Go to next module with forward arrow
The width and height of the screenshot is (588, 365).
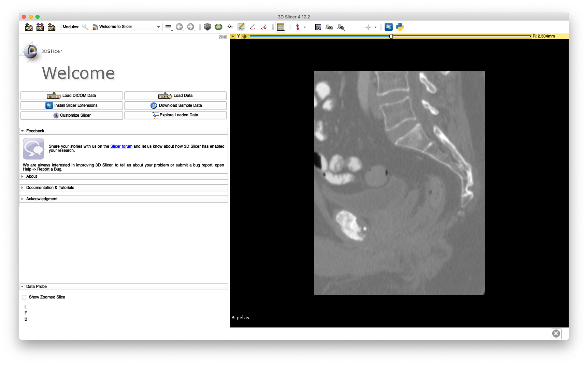point(191,27)
